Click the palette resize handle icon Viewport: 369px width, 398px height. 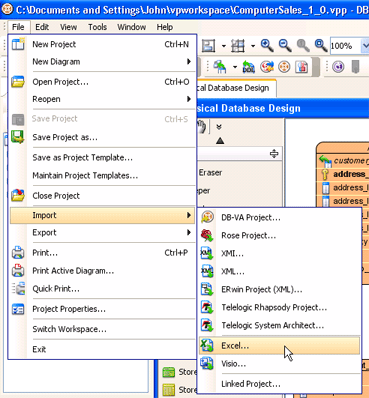point(274,154)
